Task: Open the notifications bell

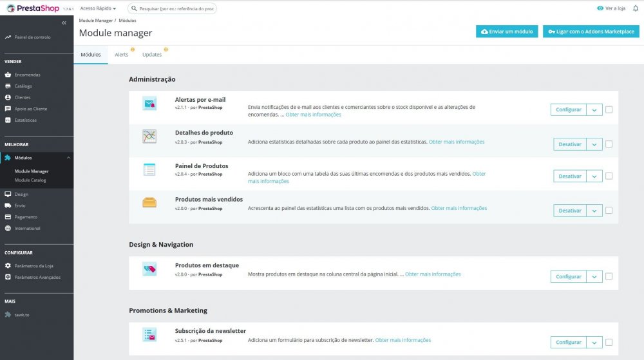Action: point(636,8)
